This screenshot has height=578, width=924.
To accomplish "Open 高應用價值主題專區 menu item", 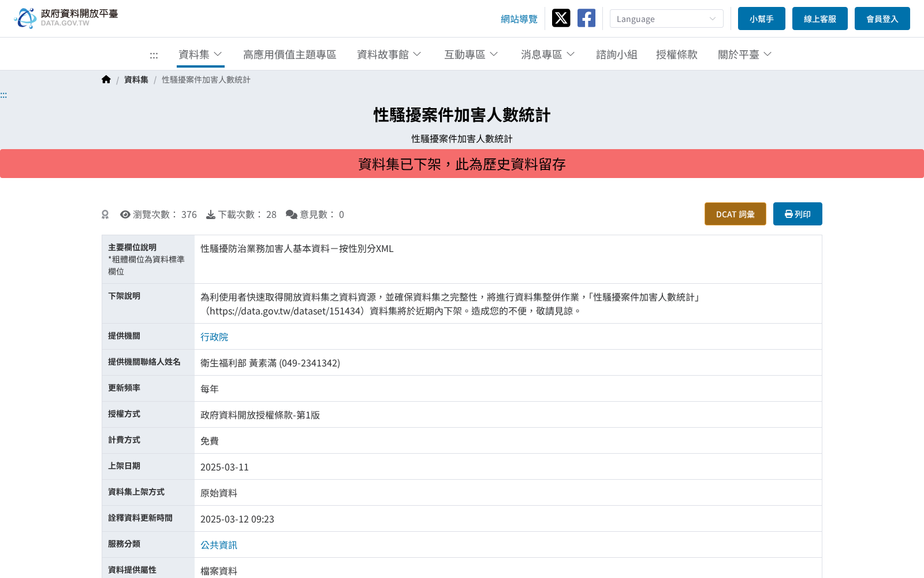I will coord(290,54).
